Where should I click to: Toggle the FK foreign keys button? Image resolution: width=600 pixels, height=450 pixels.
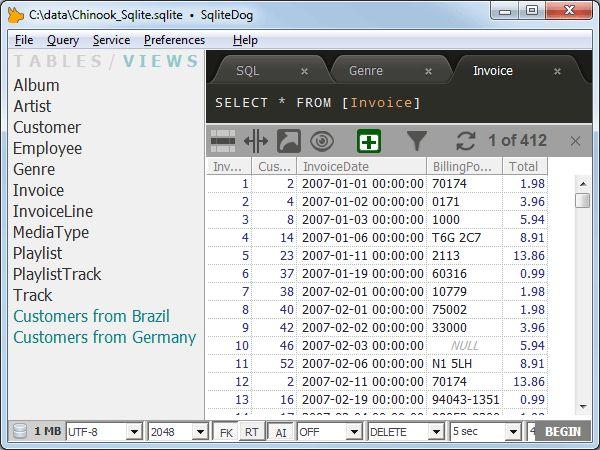pyautogui.click(x=226, y=432)
